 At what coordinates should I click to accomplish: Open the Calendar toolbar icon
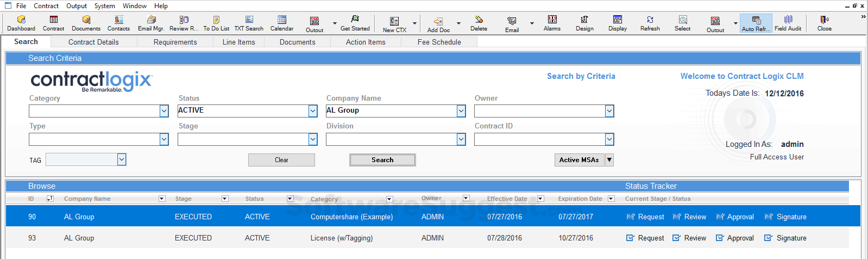(x=281, y=23)
